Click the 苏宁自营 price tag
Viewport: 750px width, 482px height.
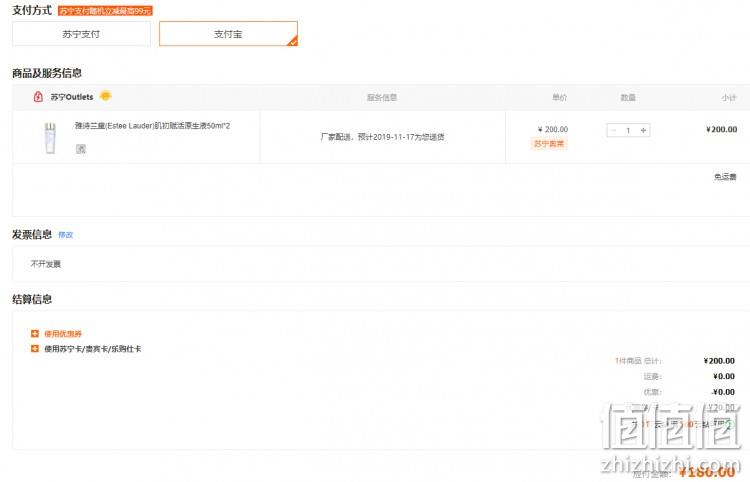click(x=549, y=143)
